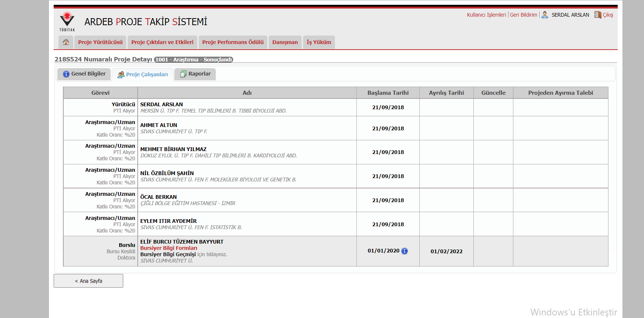The height and width of the screenshot is (318, 644).
Task: Click the Başlama Tarihi column header
Action: [x=388, y=93]
